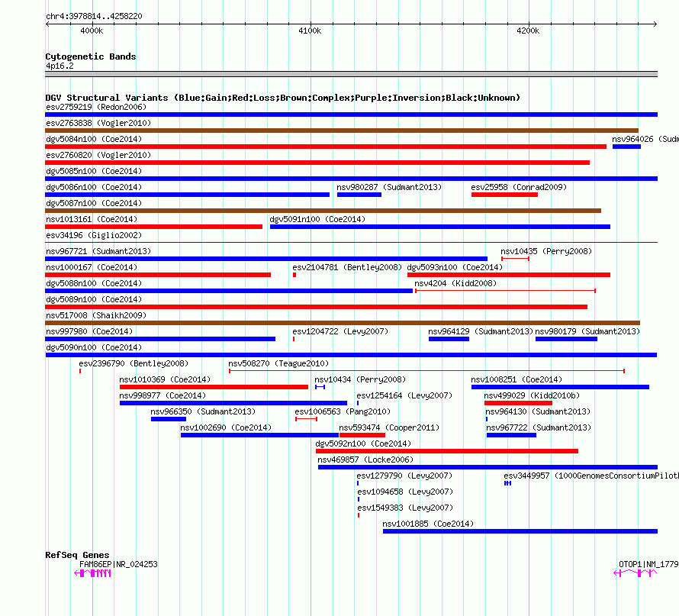Select nsv517008 (Shaikh2009) label

[96, 315]
